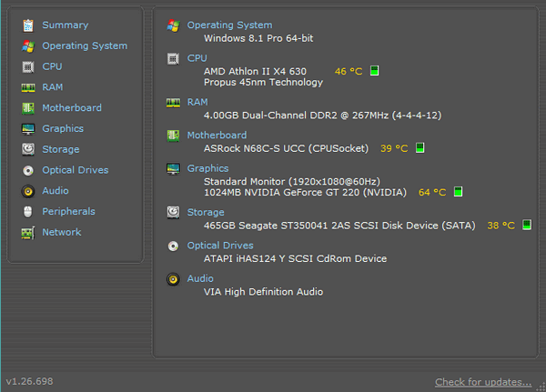
Task: Click the CPU heading in the summary panel
Action: point(197,58)
